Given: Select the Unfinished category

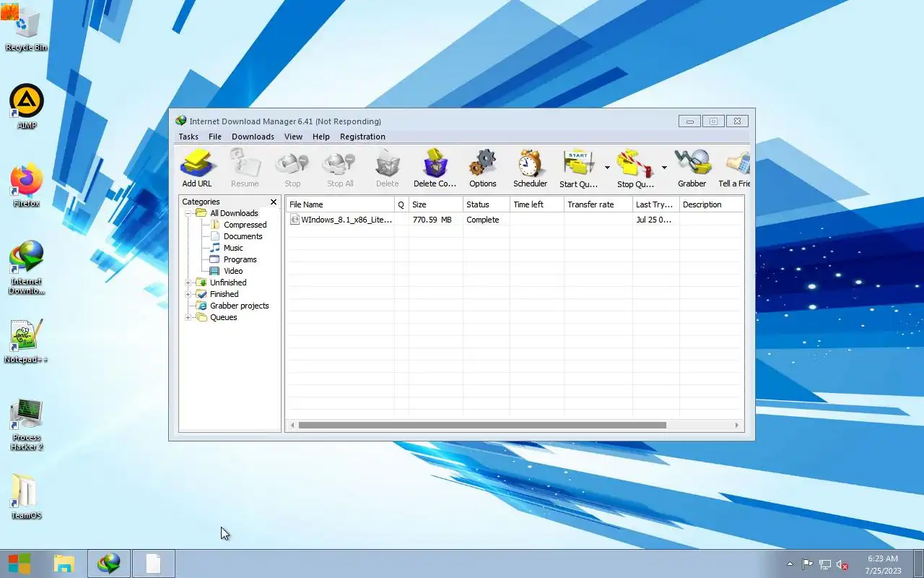Looking at the screenshot, I should [228, 282].
